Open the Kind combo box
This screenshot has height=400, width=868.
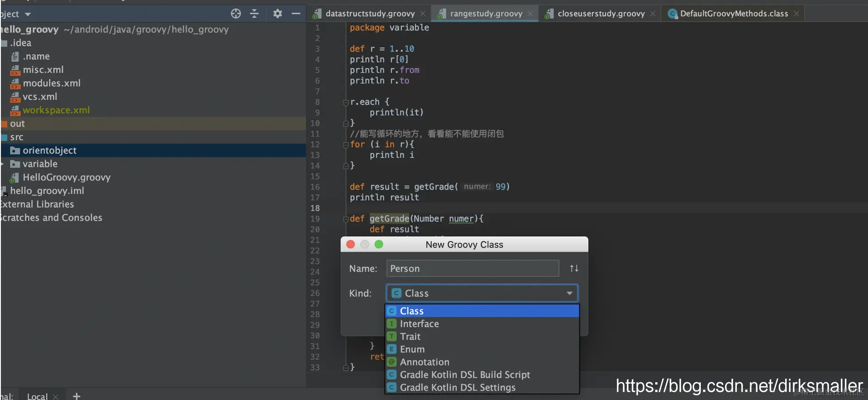pyautogui.click(x=482, y=293)
